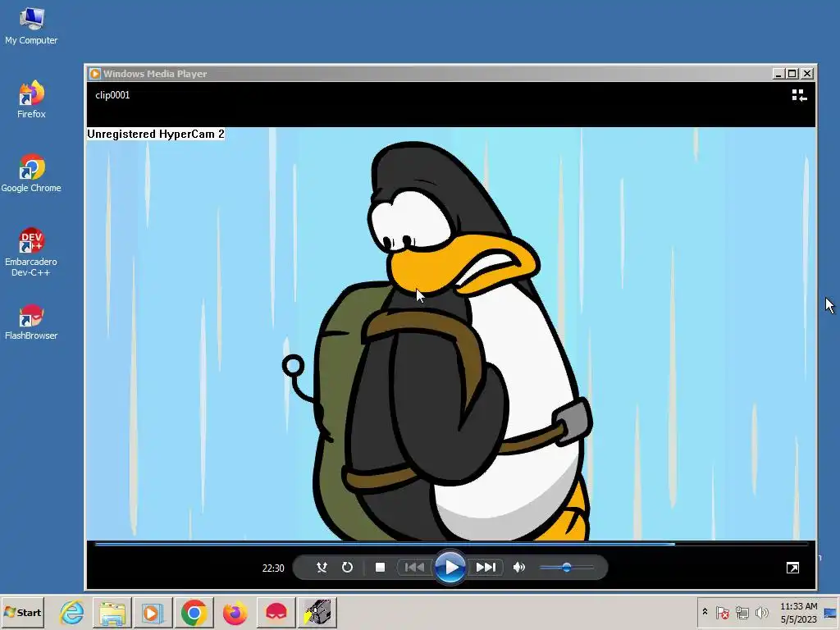Mute the player volume
840x630 pixels.
coord(519,567)
